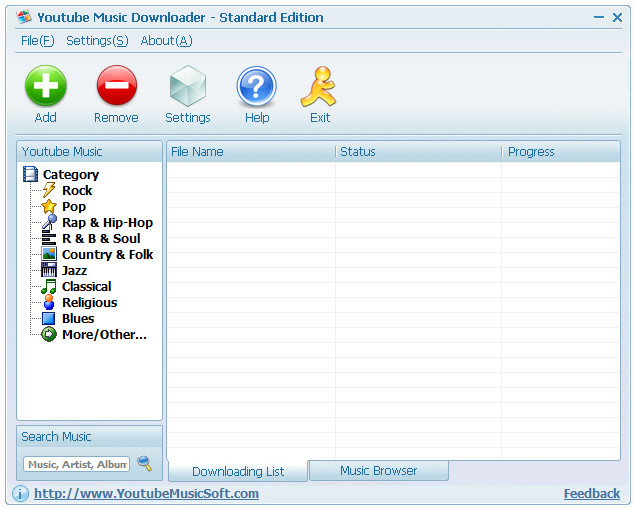Pick the Country & Folk category

tap(108, 254)
